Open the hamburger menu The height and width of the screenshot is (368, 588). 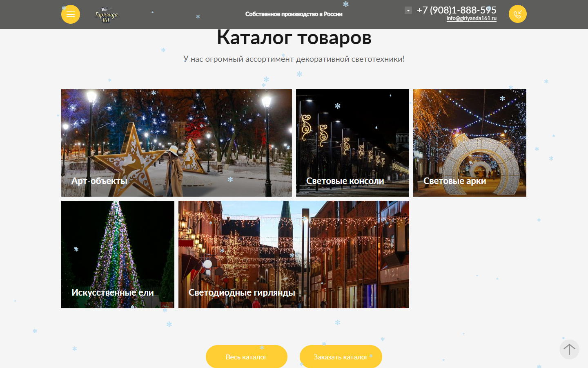pyautogui.click(x=71, y=14)
